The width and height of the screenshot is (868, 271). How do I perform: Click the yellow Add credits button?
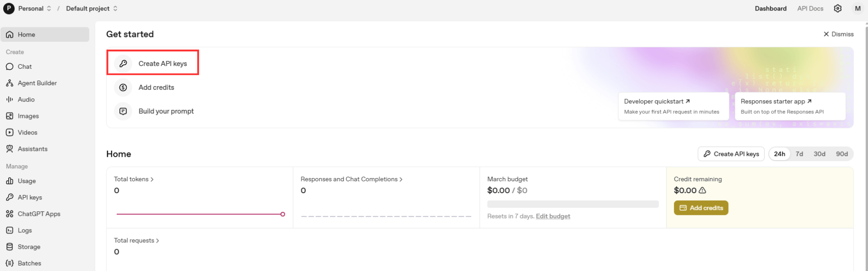(701, 208)
